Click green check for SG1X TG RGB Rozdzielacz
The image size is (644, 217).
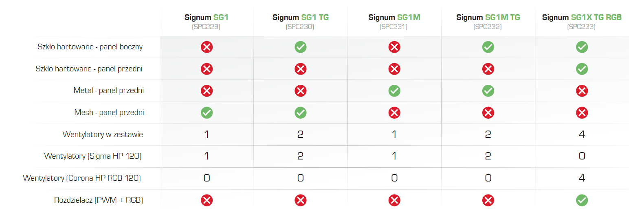point(582,200)
